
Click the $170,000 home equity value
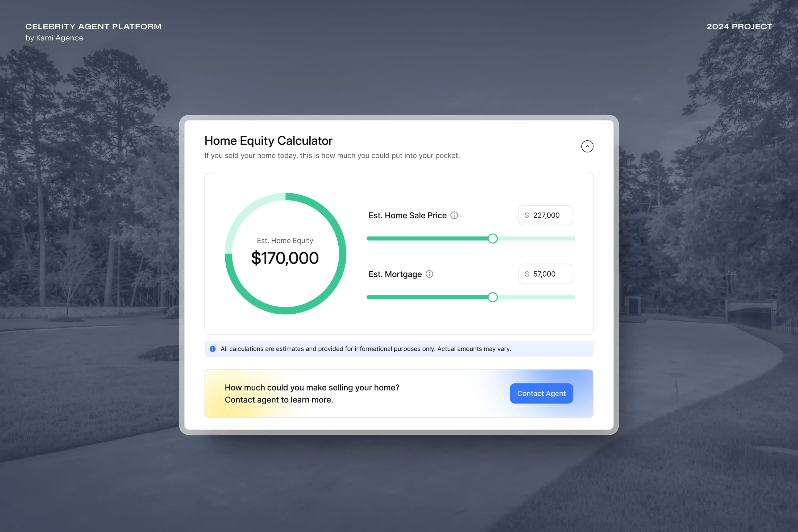click(x=285, y=258)
